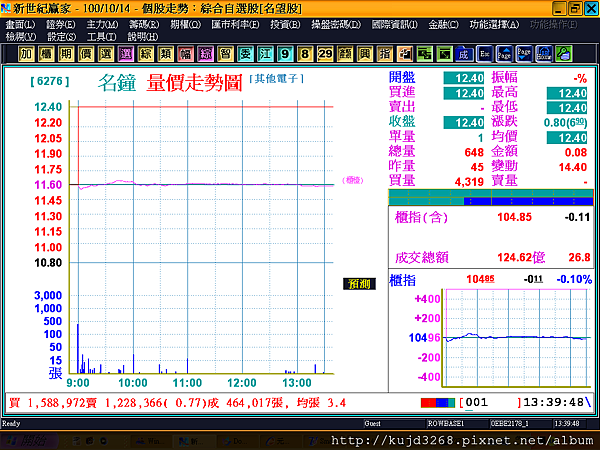The height and width of the screenshot is (450, 600).
Task: Click the red-blue color indicator in status line
Action: tap(438, 403)
